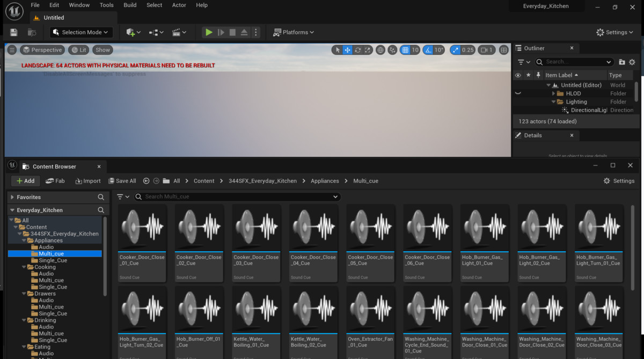
Task: Select the Cooker_Door_Close_01_Cue asset
Action: coord(142,243)
